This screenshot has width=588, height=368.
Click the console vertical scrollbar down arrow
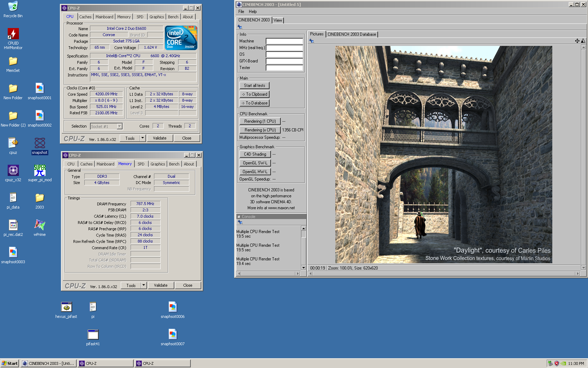[303, 268]
